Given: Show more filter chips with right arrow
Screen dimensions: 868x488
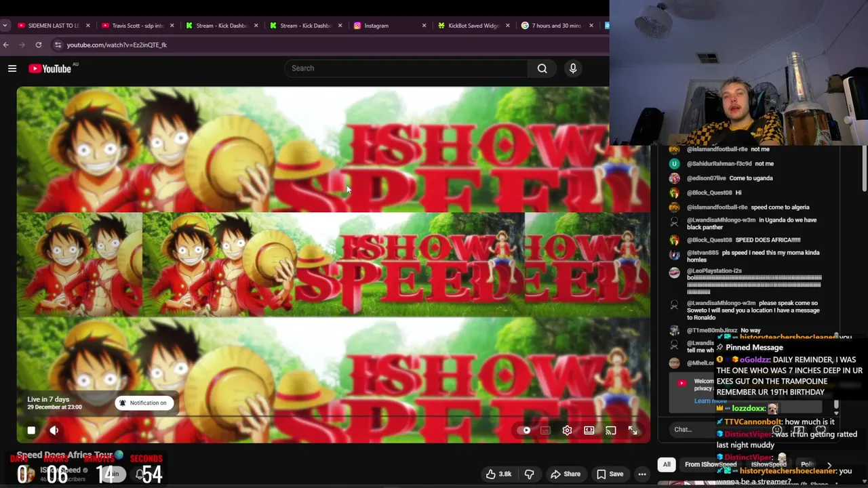Looking at the screenshot, I should (x=829, y=465).
